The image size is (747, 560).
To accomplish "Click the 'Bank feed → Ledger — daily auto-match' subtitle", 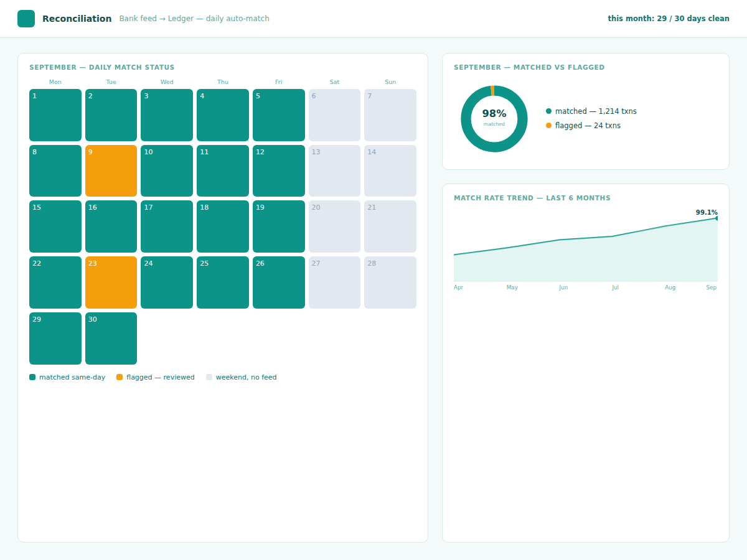I will 194,19.
